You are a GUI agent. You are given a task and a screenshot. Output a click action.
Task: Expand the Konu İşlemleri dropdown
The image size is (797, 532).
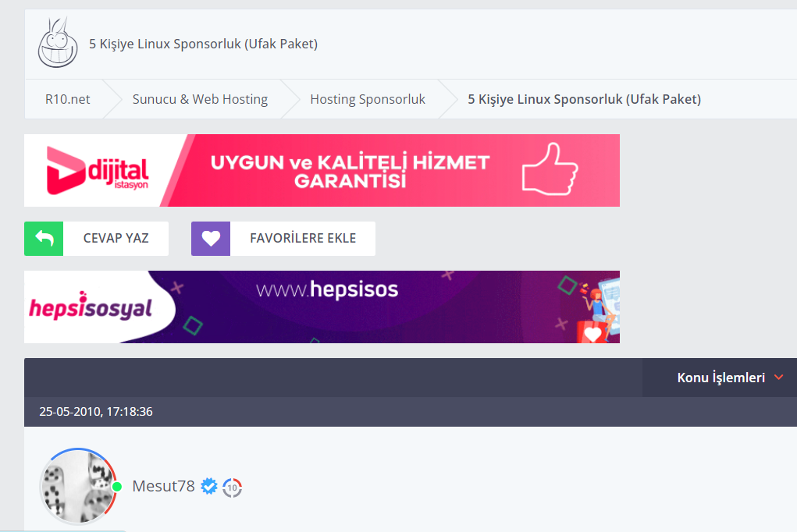tap(720, 378)
